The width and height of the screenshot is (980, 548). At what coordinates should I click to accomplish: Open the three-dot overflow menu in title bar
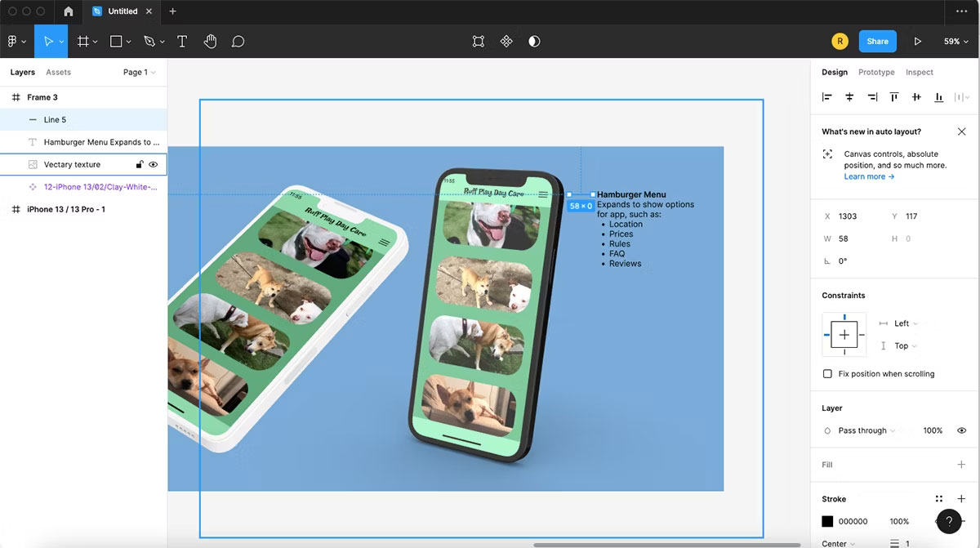coord(961,11)
